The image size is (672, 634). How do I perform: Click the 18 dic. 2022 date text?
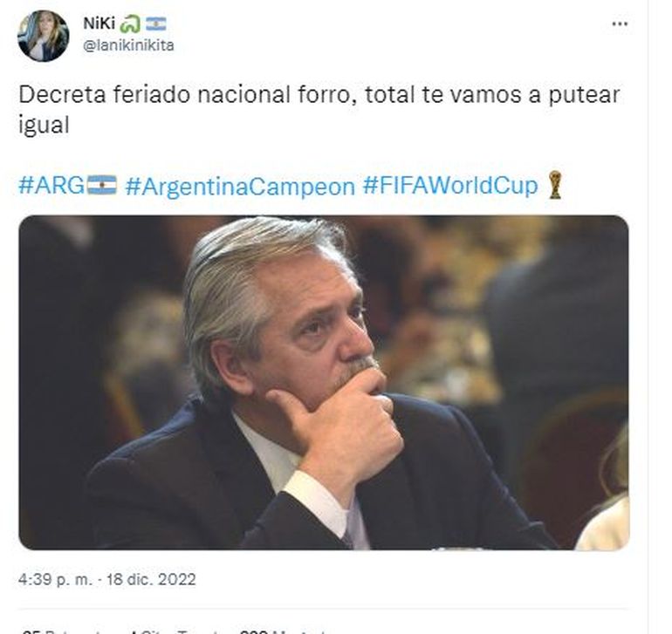pyautogui.click(x=151, y=579)
